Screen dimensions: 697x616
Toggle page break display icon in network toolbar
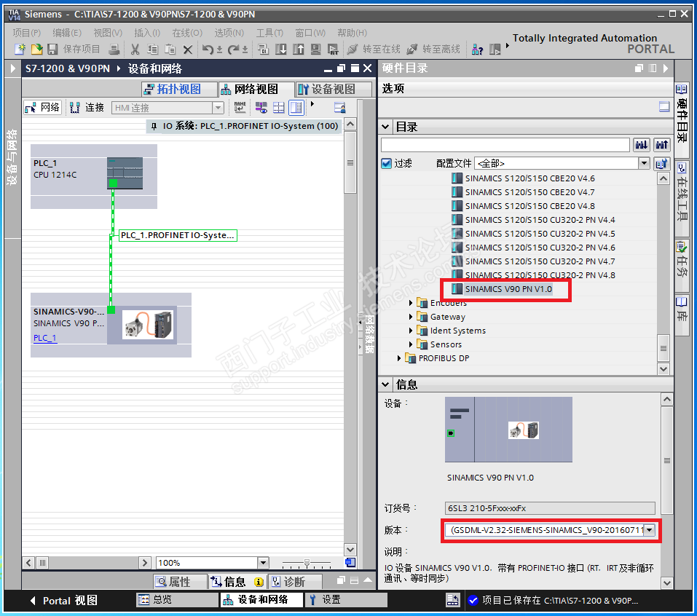point(279,107)
